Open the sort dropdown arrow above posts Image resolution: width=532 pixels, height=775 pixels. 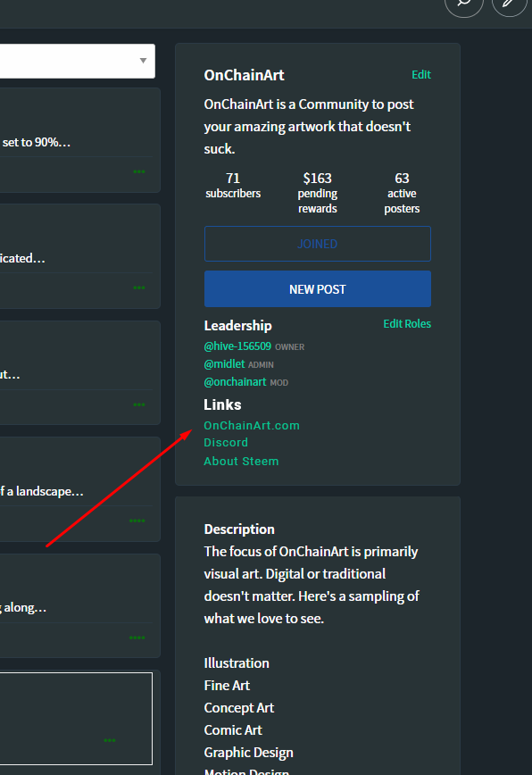pos(143,61)
